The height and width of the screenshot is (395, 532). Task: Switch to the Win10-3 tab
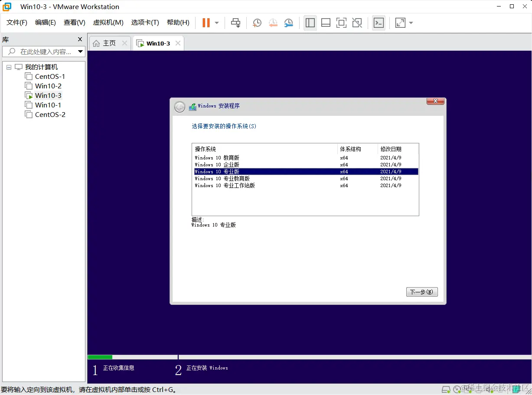(x=158, y=43)
